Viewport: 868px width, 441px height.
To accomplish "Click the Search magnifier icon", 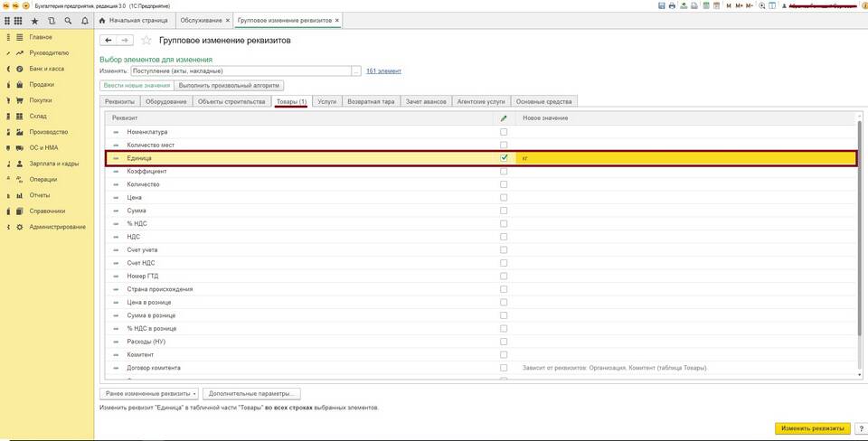I will click(68, 20).
